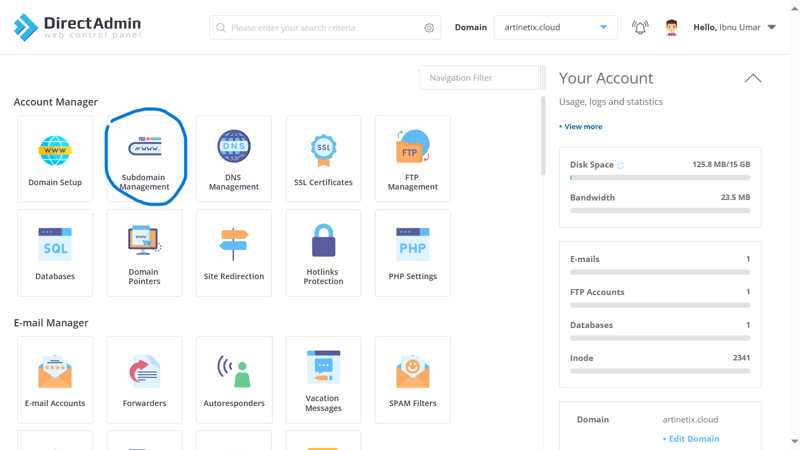
Task: Open E-mail Accounts
Action: (55, 380)
